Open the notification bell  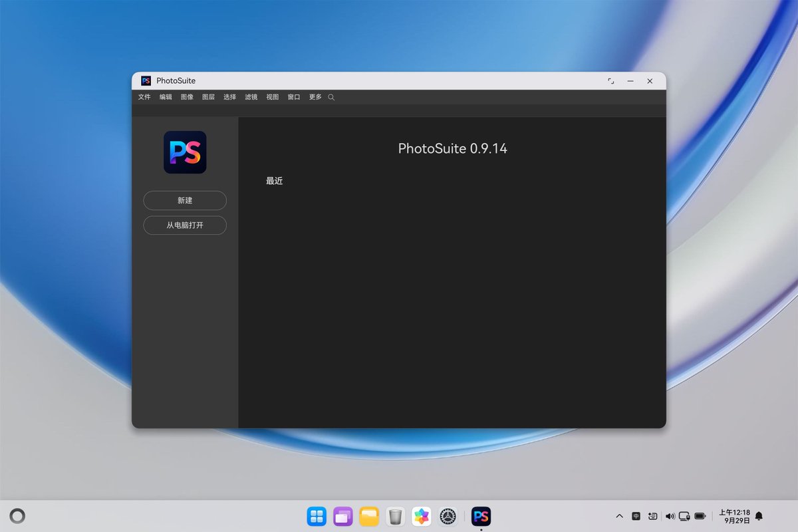[759, 516]
